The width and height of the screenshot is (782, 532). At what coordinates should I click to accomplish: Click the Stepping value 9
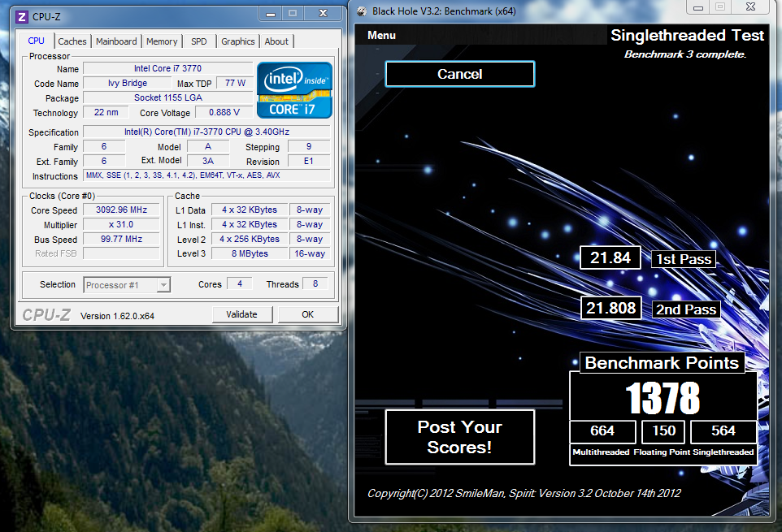pyautogui.click(x=309, y=146)
